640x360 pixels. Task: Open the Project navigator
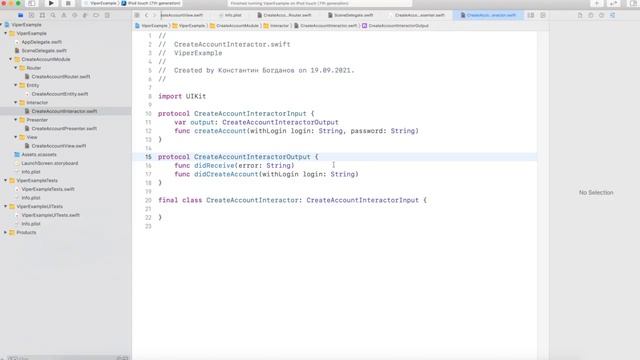[x=20, y=15]
